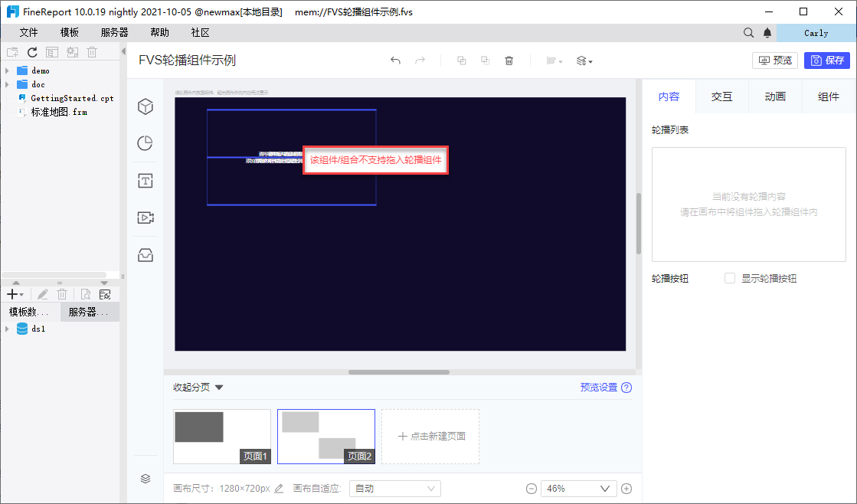
Task: Open the 46% zoom dropdown
Action: click(579, 489)
